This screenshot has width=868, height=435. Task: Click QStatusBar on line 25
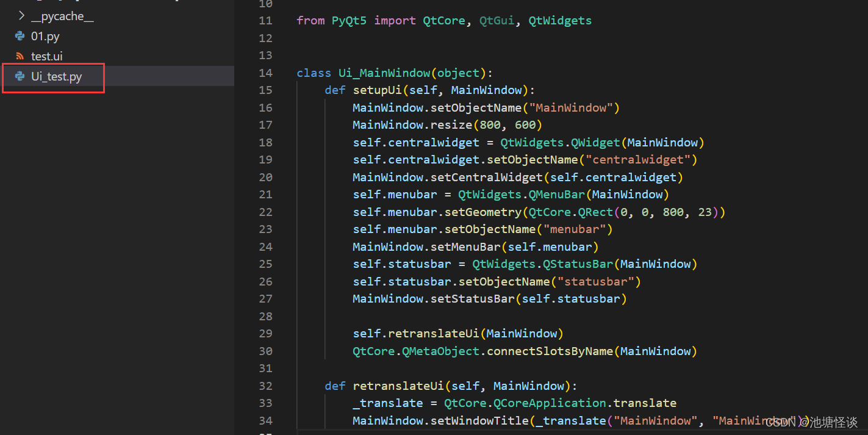coord(578,264)
